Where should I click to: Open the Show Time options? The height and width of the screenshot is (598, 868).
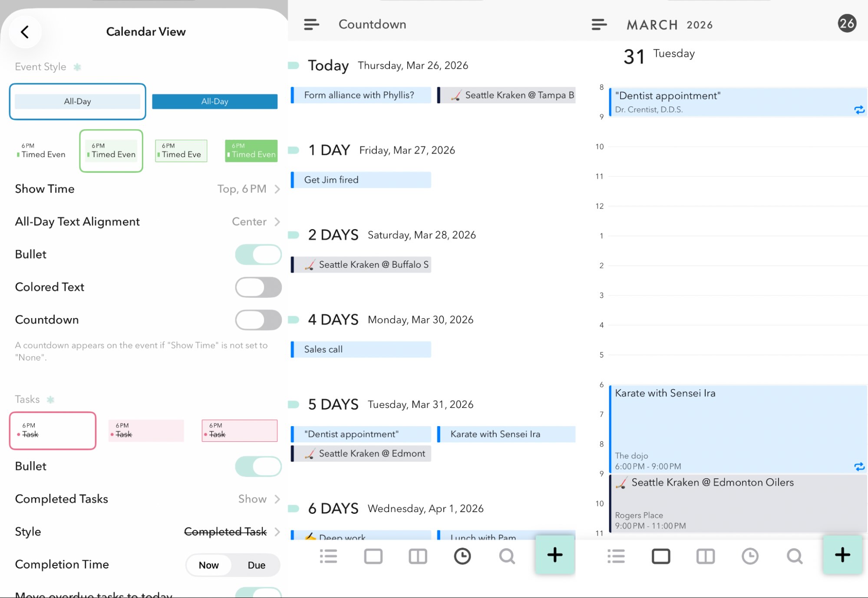pos(248,189)
